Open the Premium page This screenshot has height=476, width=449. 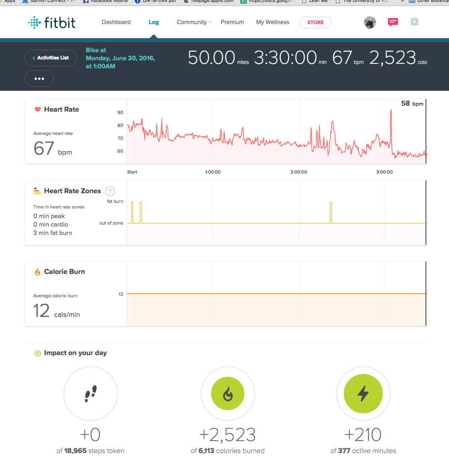(x=232, y=22)
